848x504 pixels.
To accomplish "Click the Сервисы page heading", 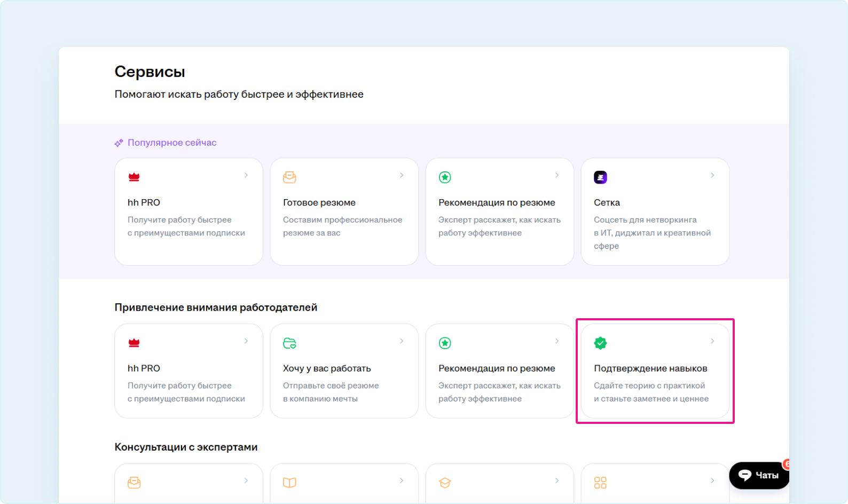I will [150, 72].
